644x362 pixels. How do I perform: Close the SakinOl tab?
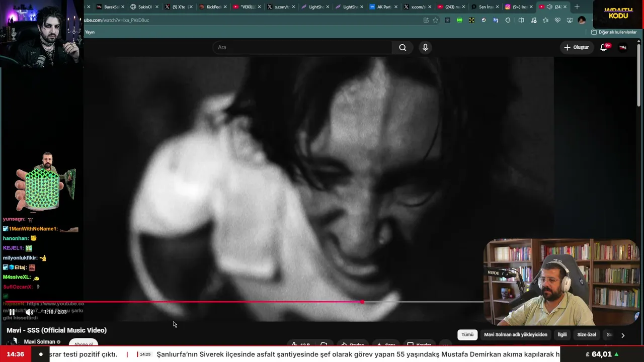point(156,7)
